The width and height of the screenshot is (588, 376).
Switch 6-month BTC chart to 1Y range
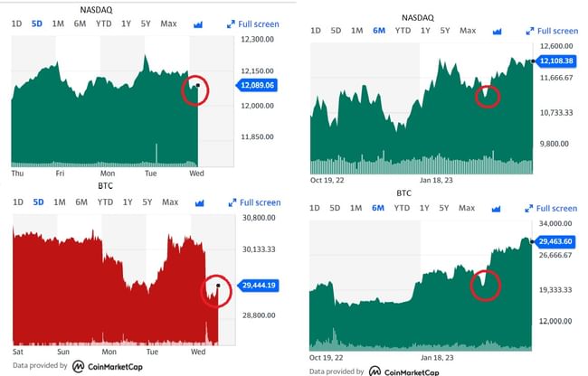pyautogui.click(x=424, y=208)
